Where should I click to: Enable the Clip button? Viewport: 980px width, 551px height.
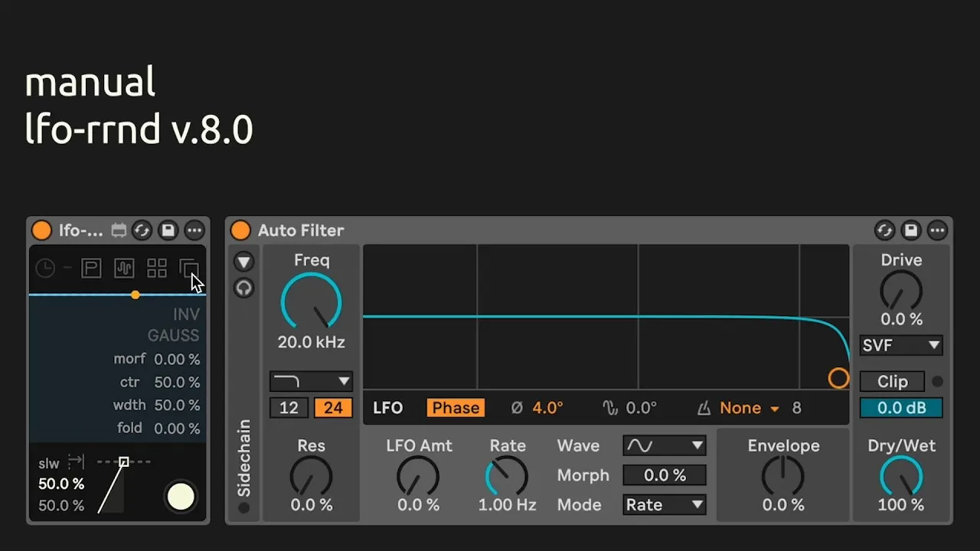(892, 381)
